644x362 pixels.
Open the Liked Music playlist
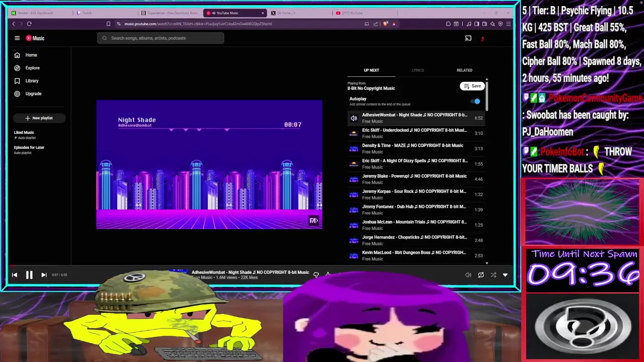pos(24,135)
